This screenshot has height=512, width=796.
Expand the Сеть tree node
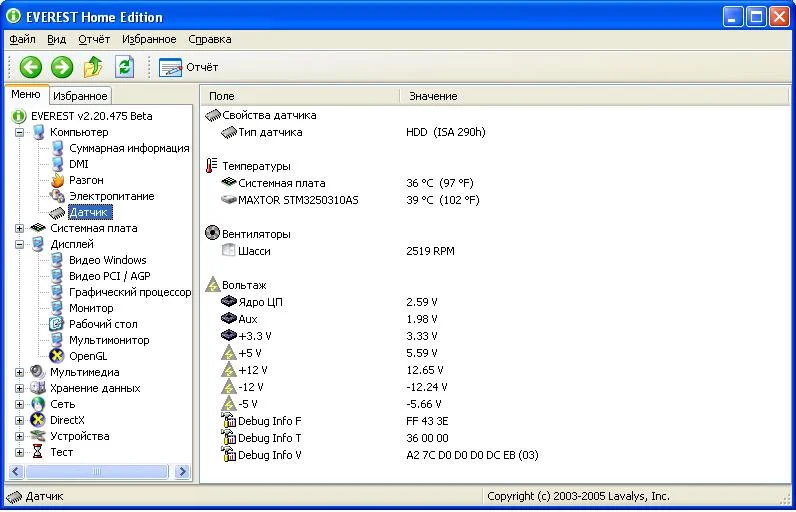coord(19,404)
